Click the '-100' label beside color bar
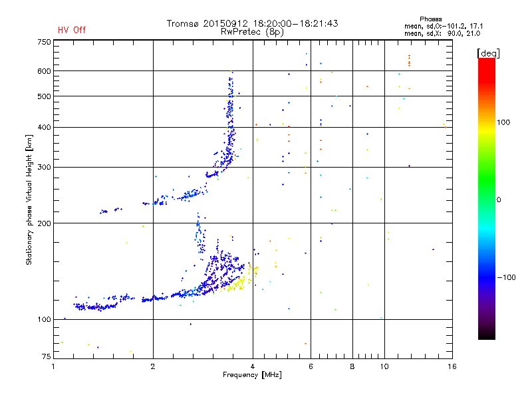This screenshot has height=399, width=532. pyautogui.click(x=506, y=277)
